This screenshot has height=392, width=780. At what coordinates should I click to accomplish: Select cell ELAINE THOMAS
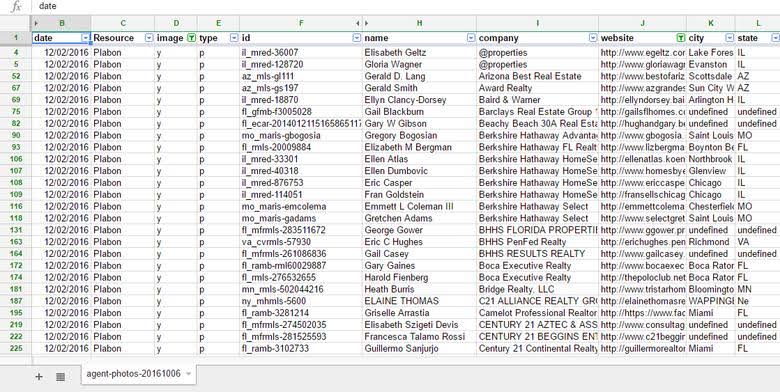coord(419,301)
